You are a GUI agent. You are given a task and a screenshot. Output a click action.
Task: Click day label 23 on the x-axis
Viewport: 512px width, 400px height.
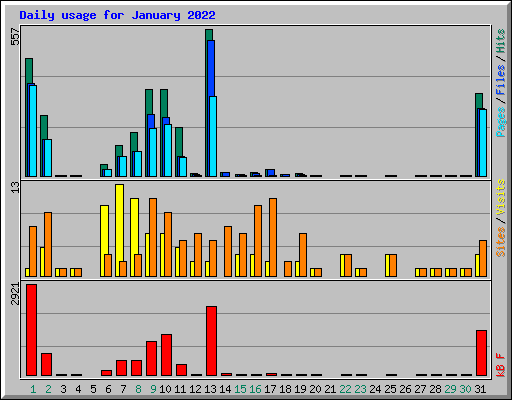pyautogui.click(x=360, y=389)
